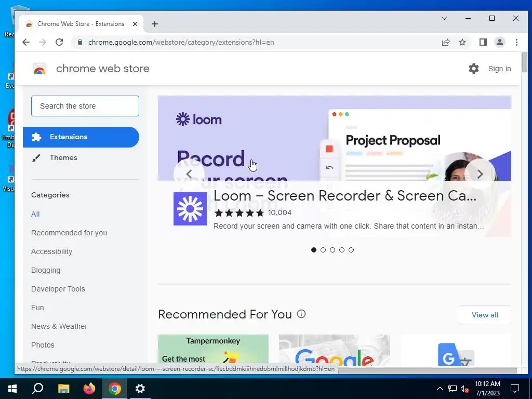Click the Loom description text
This screenshot has width=532, height=399.
pyautogui.click(x=349, y=226)
